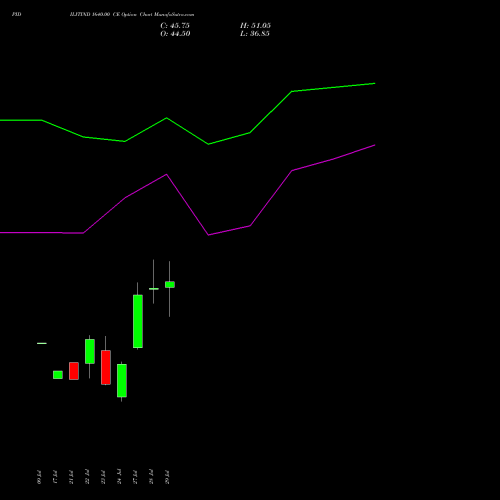Click the green candle for 22 Jul
The height and width of the screenshot is (500, 500).
[x=90, y=351]
